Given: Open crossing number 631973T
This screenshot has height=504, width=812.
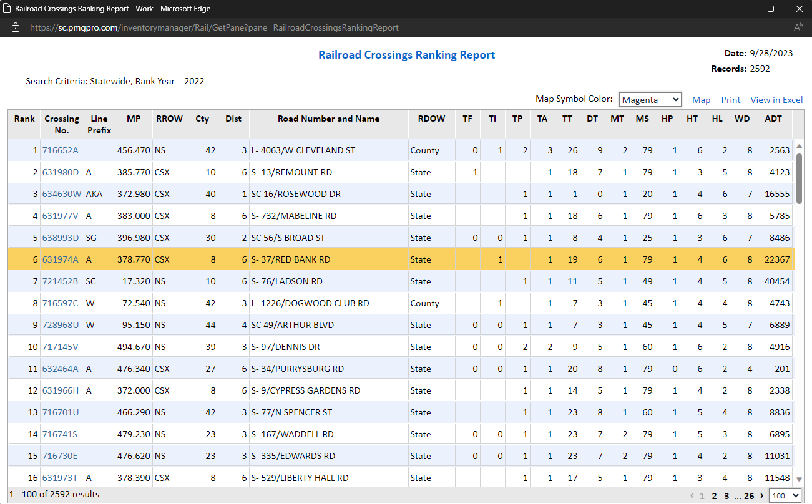Looking at the screenshot, I should [60, 478].
